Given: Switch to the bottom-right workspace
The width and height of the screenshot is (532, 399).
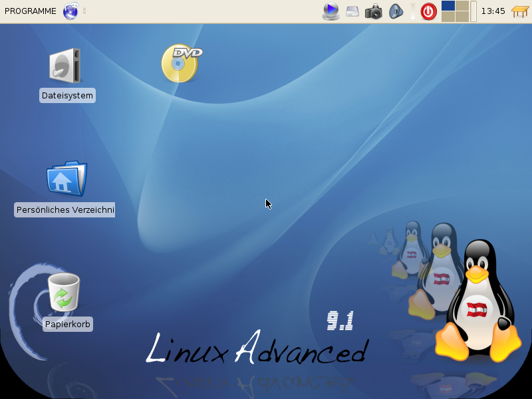Looking at the screenshot, I should tap(462, 17).
